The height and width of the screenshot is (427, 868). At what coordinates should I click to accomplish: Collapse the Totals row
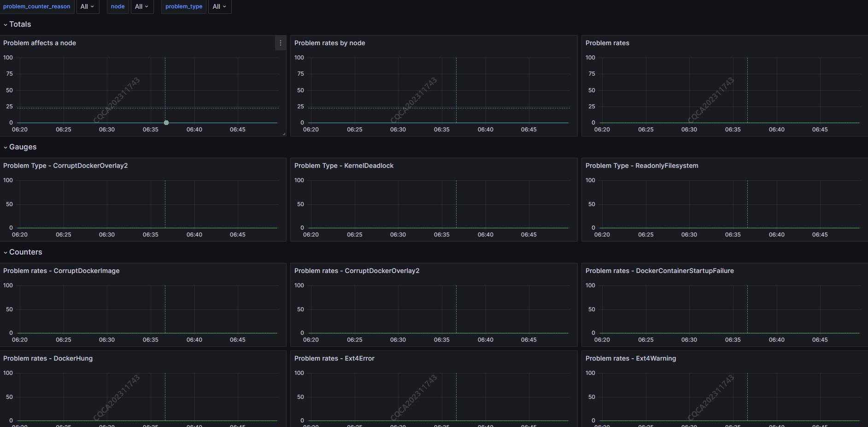[x=17, y=24]
